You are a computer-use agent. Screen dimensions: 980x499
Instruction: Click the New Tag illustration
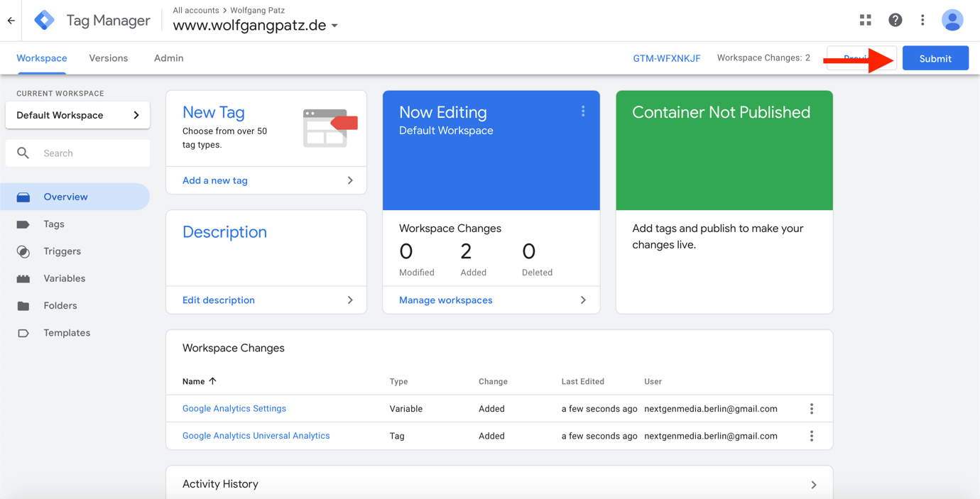(x=330, y=128)
